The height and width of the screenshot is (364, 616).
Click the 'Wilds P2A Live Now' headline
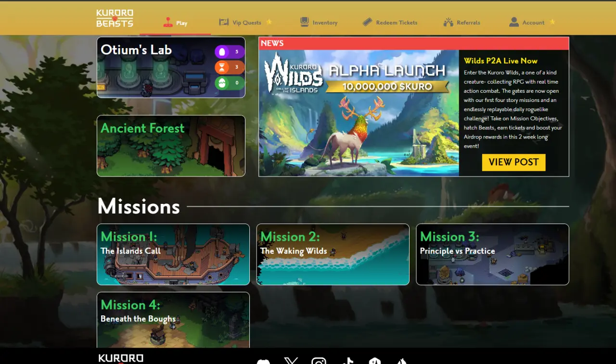500,61
